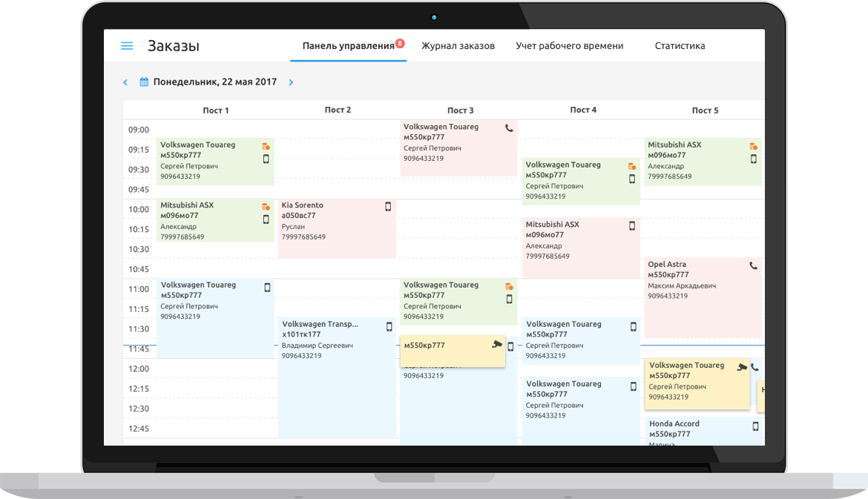
Task: Click the 12:00 time row label
Action: point(139,369)
